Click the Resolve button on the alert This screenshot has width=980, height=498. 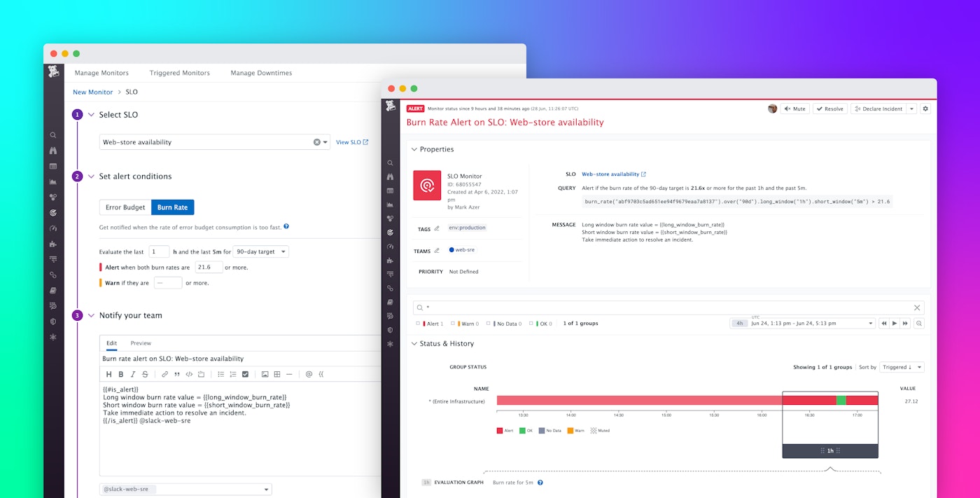click(830, 109)
